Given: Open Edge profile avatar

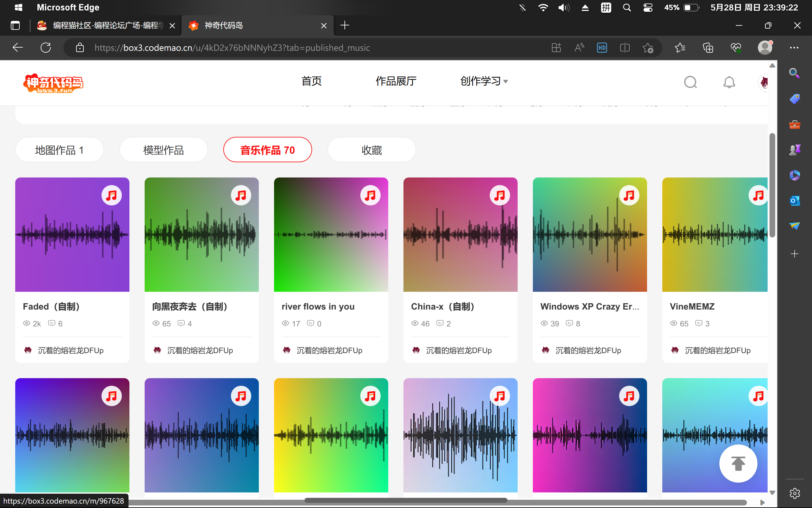Looking at the screenshot, I should 765,47.
